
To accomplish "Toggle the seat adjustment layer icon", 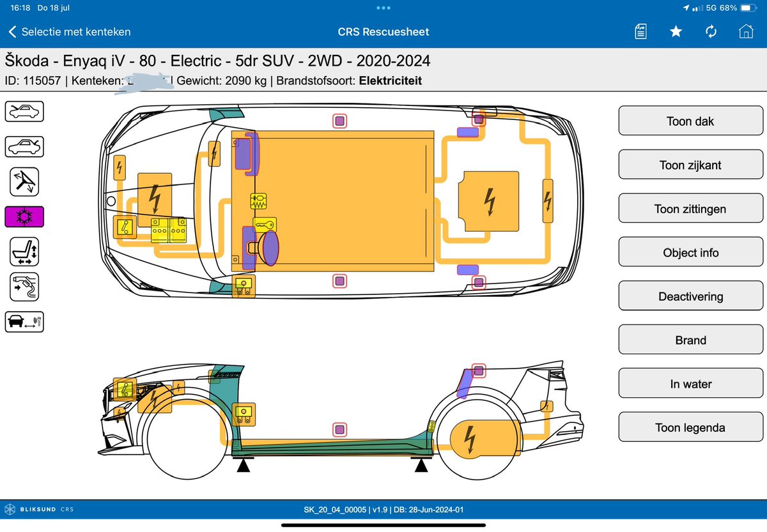I will tap(24, 251).
